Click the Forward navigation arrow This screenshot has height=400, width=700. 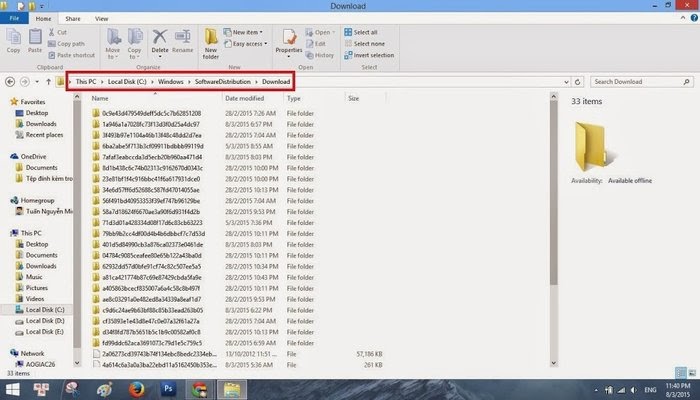coord(25,82)
